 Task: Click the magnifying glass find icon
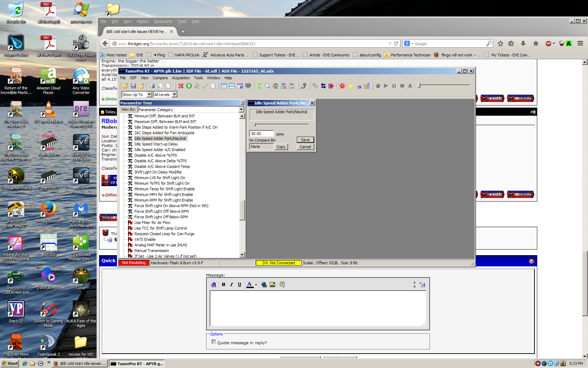pos(267,86)
